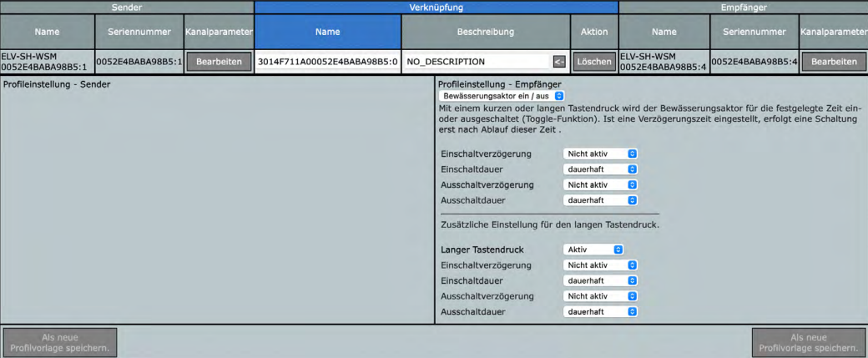The width and height of the screenshot is (868, 358).
Task: Click the Kanalparameter column header under Empfänger
Action: (x=834, y=32)
